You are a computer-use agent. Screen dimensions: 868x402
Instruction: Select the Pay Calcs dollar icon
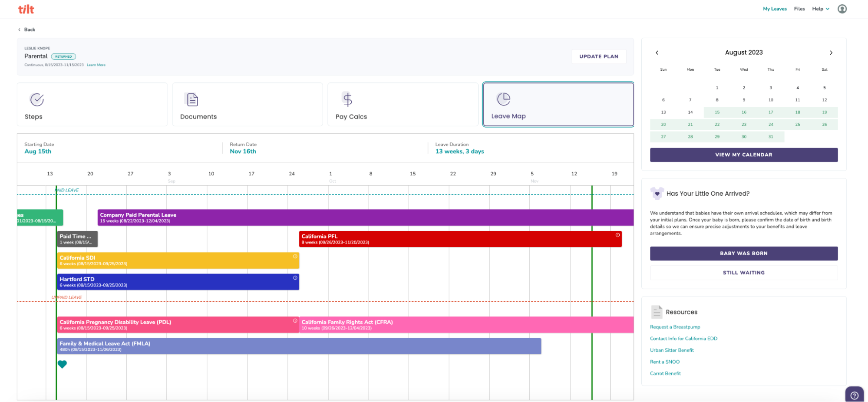[x=347, y=99]
